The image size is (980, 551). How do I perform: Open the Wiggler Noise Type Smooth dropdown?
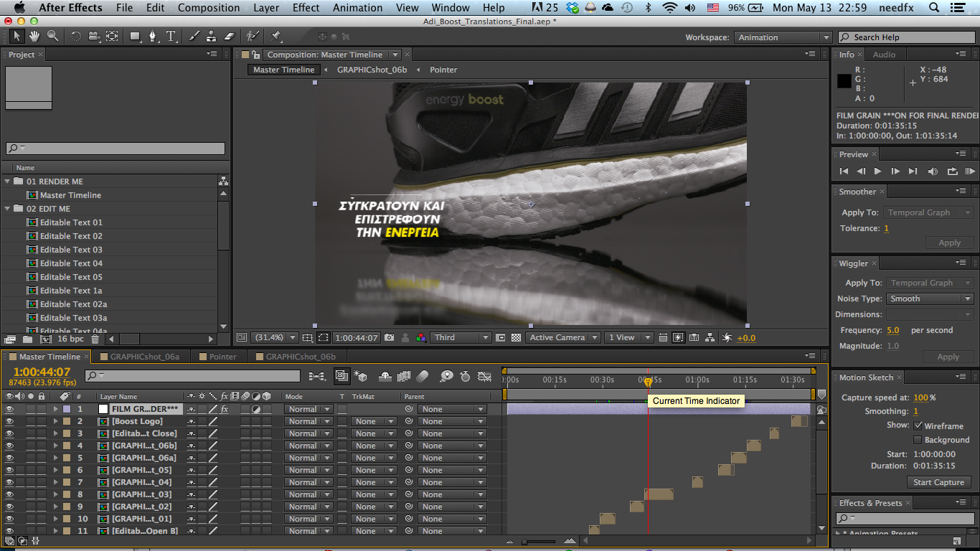[x=930, y=298]
